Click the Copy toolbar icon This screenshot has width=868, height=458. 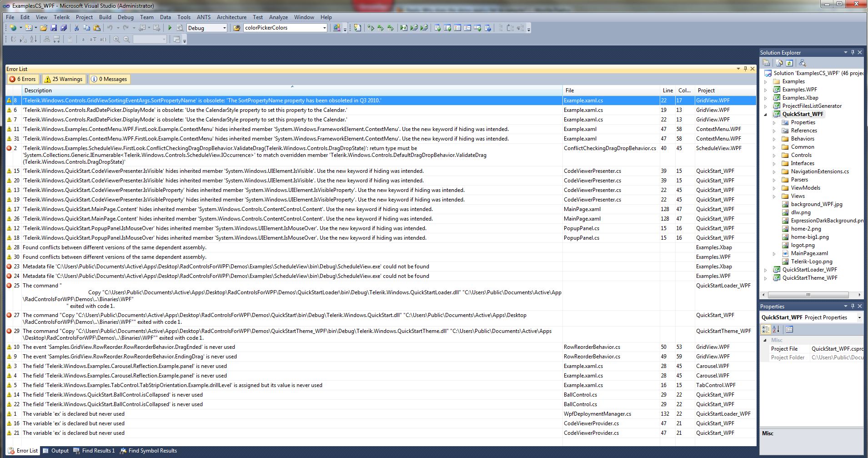click(86, 28)
